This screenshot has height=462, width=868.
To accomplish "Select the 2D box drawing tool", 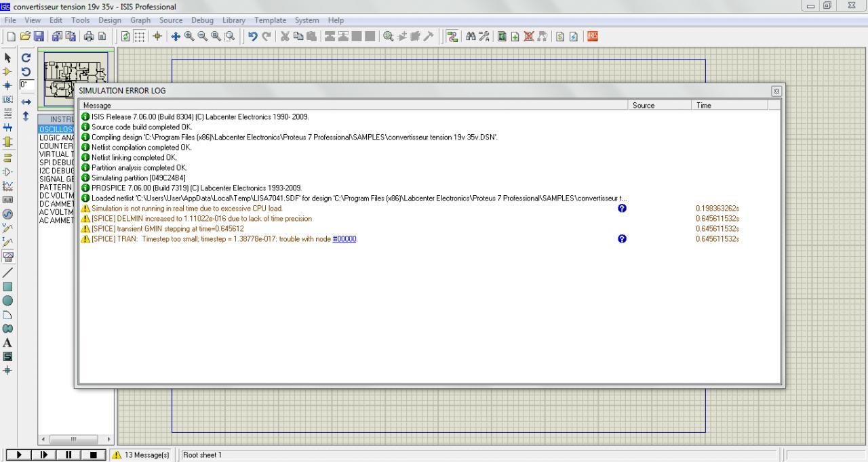I will (x=8, y=287).
